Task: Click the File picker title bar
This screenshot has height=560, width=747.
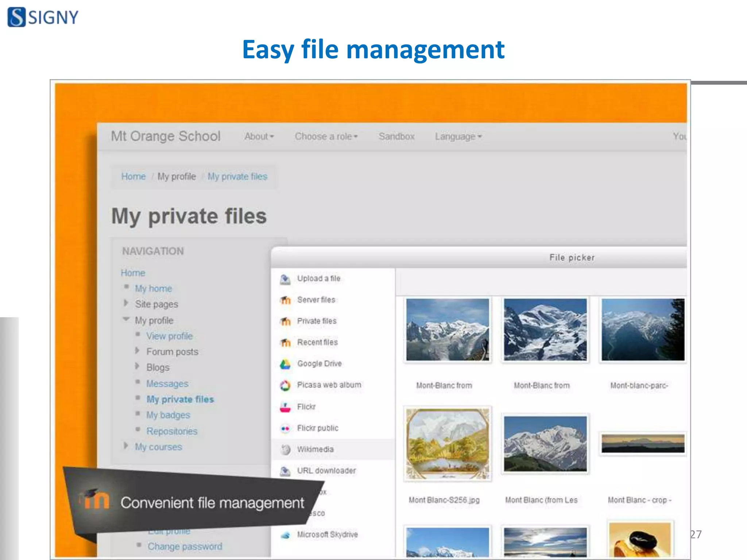Action: [479, 257]
